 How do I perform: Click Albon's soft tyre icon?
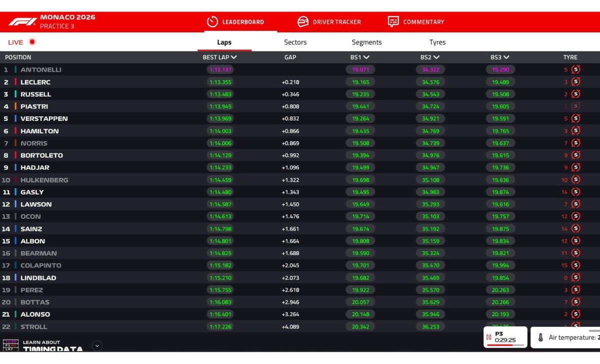[575, 241]
